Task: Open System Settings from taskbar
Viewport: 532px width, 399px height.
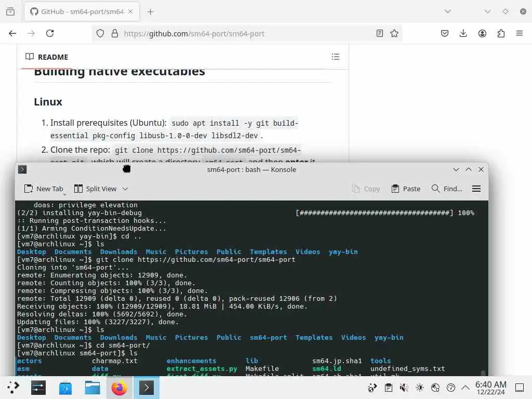Action: [38, 388]
